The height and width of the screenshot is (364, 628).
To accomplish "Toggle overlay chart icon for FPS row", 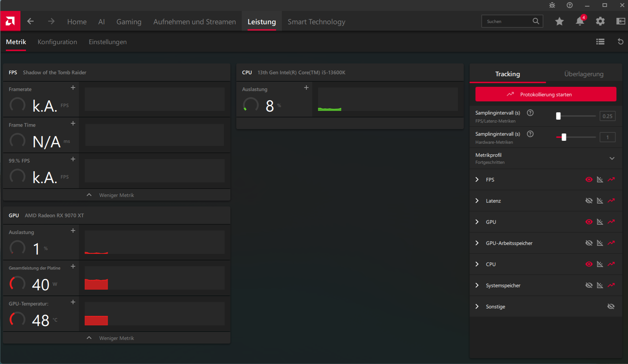I will (x=600, y=179).
